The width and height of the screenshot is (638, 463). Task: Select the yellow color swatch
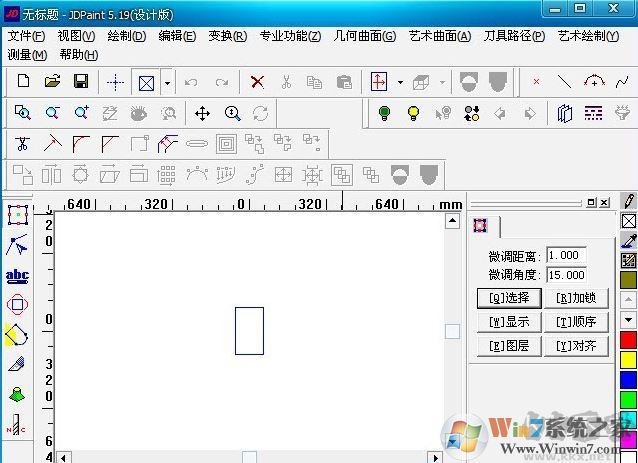(x=628, y=359)
